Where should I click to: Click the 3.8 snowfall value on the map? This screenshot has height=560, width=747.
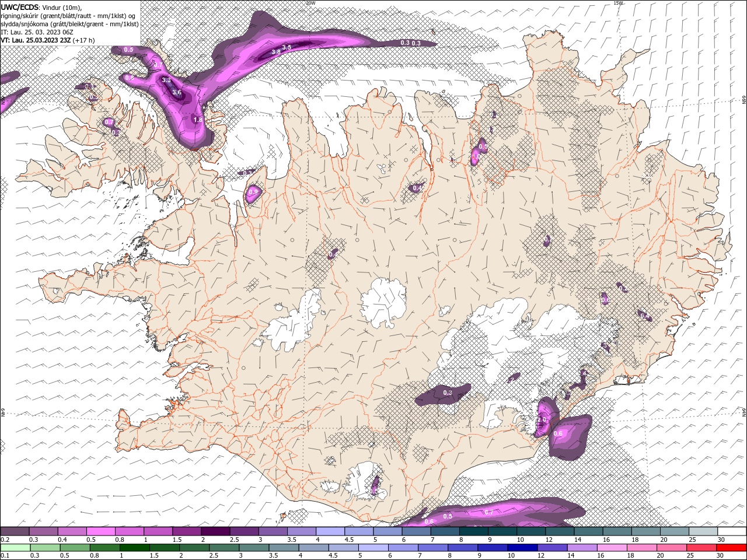pyautogui.click(x=276, y=52)
